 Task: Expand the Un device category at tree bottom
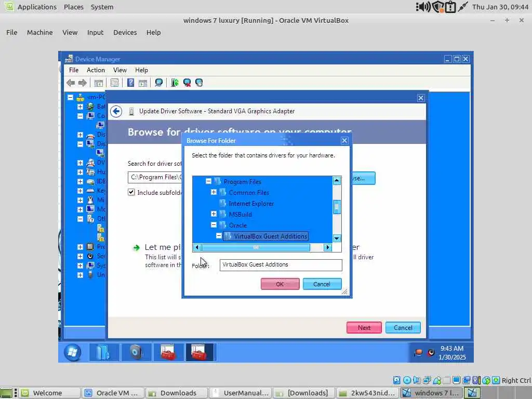80,275
